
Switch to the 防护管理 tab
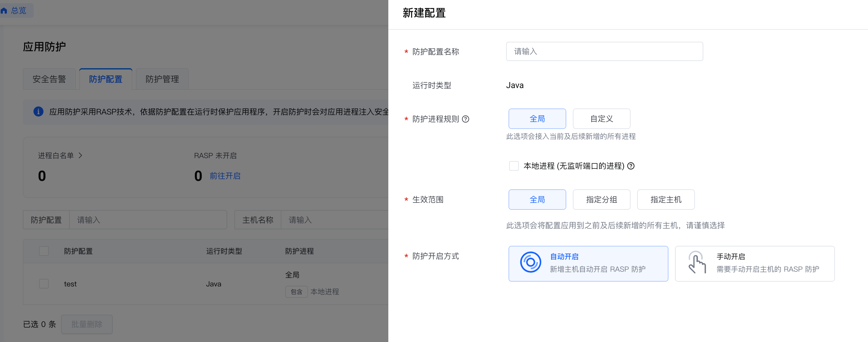(162, 79)
